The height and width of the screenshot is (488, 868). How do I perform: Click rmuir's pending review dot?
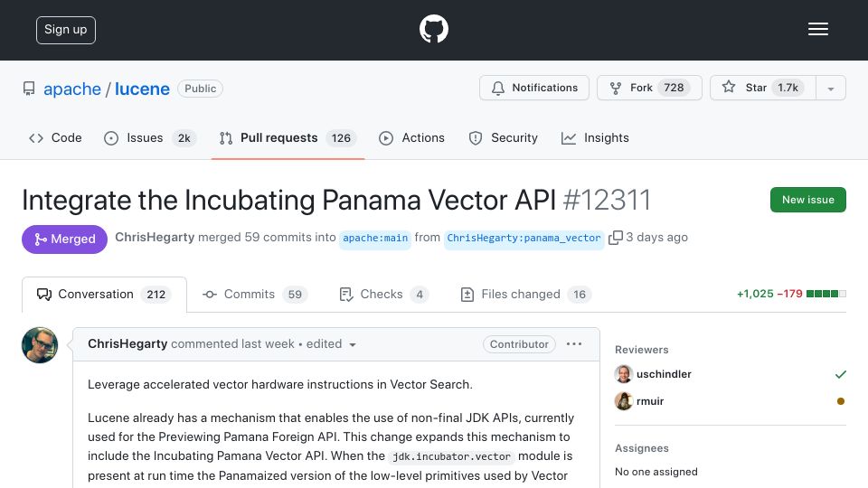pyautogui.click(x=840, y=401)
